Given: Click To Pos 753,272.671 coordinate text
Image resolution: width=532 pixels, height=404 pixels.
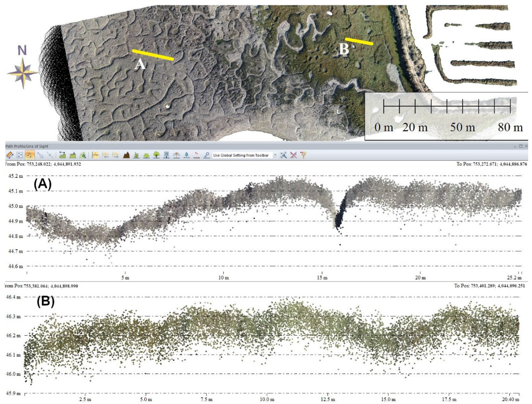Looking at the screenshot, I should 492,164.
